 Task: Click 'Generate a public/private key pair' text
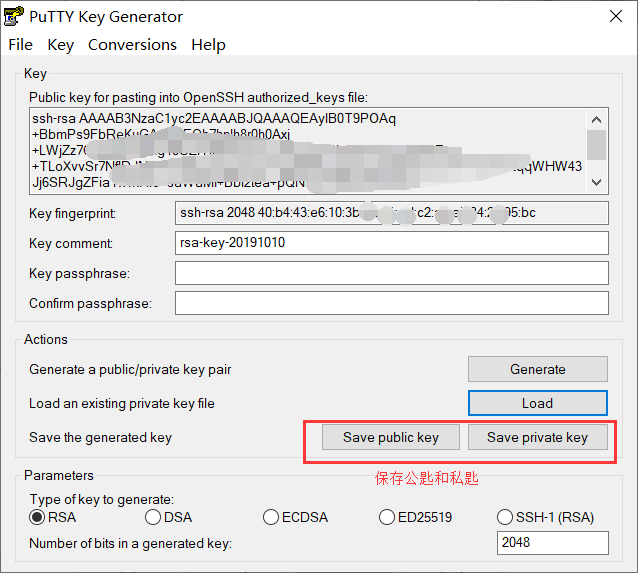coord(130,370)
